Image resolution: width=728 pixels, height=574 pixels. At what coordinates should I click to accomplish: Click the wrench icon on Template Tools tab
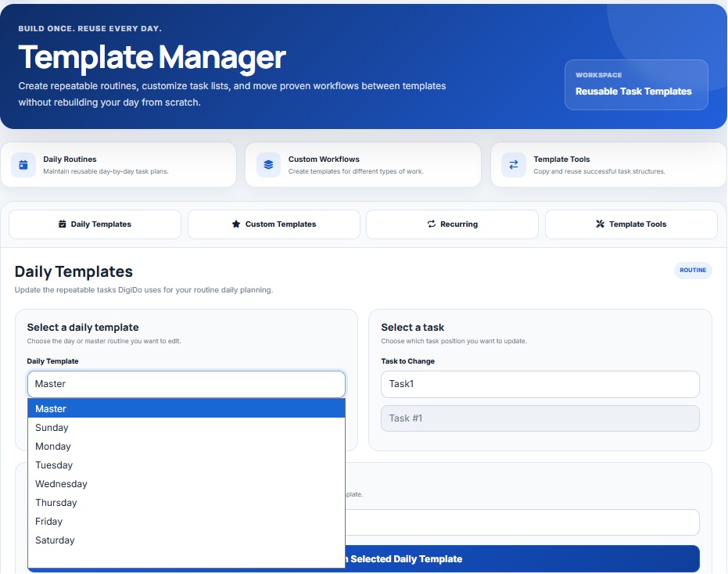click(600, 224)
